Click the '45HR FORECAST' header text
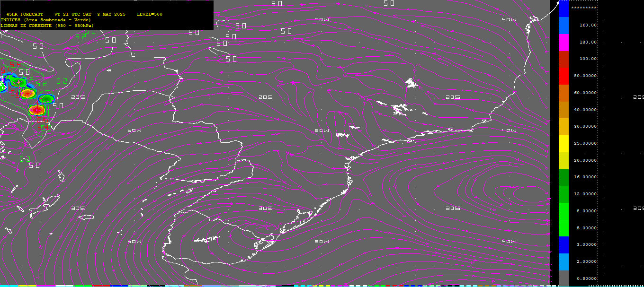This screenshot has width=644, height=287. coord(25,14)
